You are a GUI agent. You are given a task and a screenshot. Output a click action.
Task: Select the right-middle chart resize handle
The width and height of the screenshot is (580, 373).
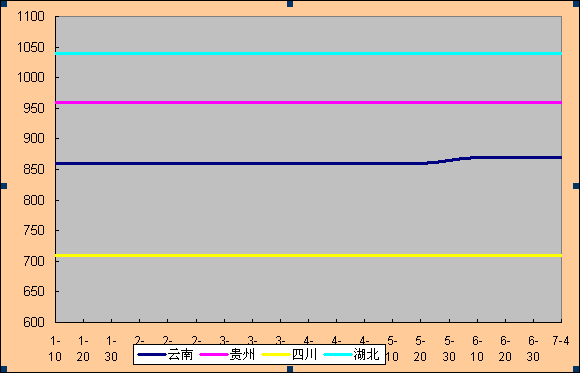[577, 186]
